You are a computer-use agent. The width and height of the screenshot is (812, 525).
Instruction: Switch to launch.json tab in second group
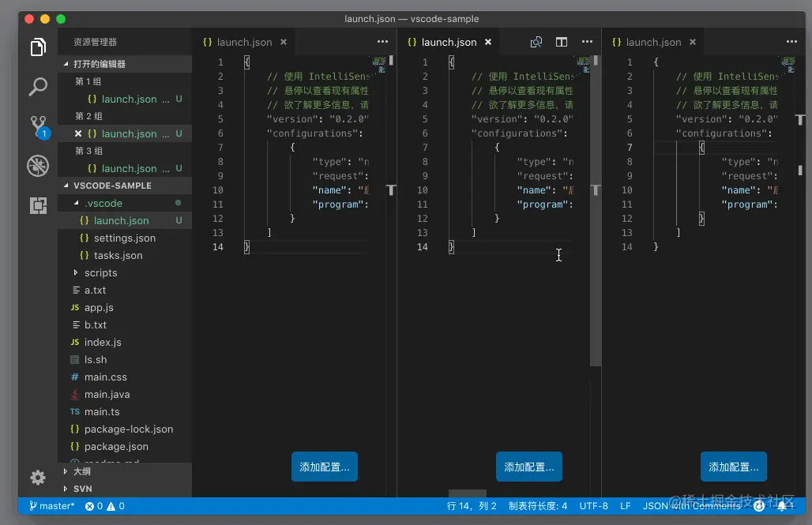(x=449, y=42)
